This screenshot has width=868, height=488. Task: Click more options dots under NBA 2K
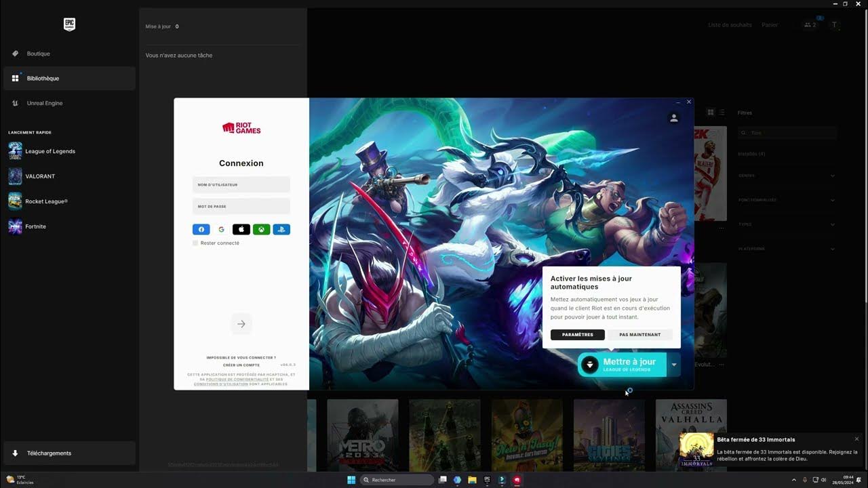coord(722,228)
